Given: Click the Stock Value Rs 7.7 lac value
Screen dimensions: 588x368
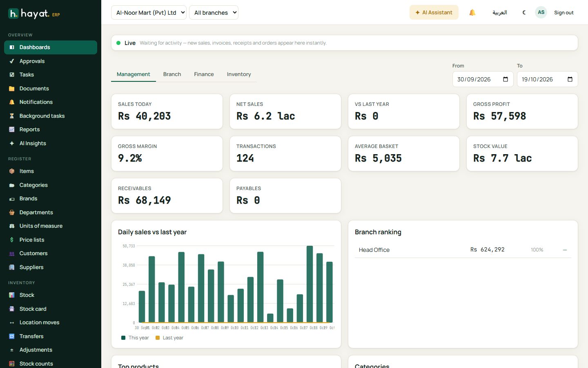Looking at the screenshot, I should click(503, 159).
